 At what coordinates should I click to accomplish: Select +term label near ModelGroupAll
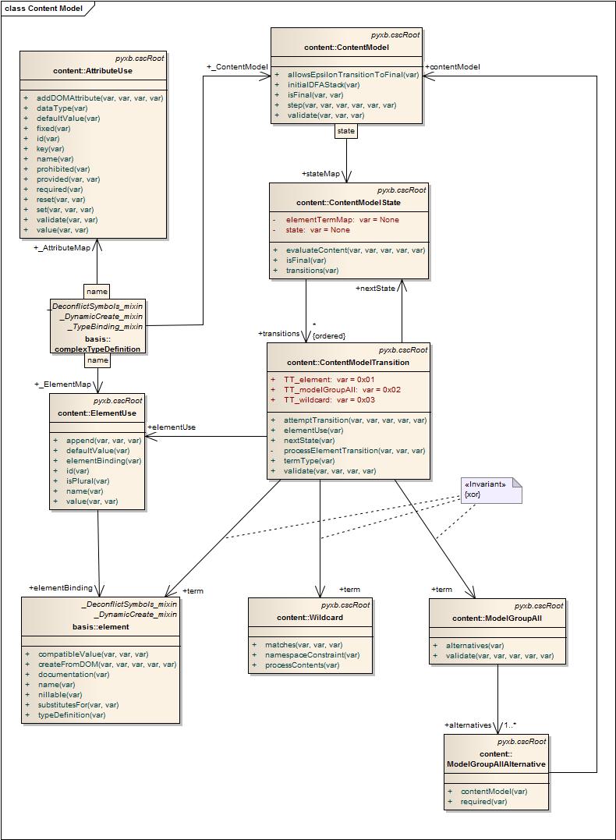tap(442, 590)
